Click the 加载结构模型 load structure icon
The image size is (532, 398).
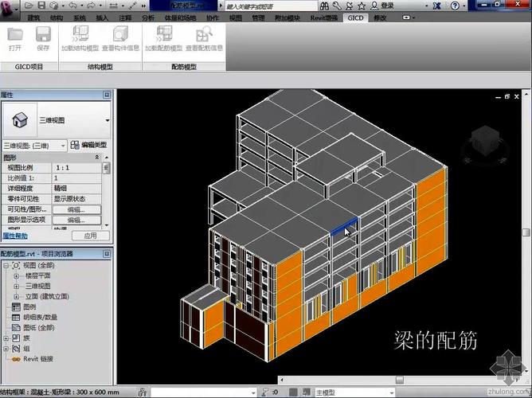80,35
